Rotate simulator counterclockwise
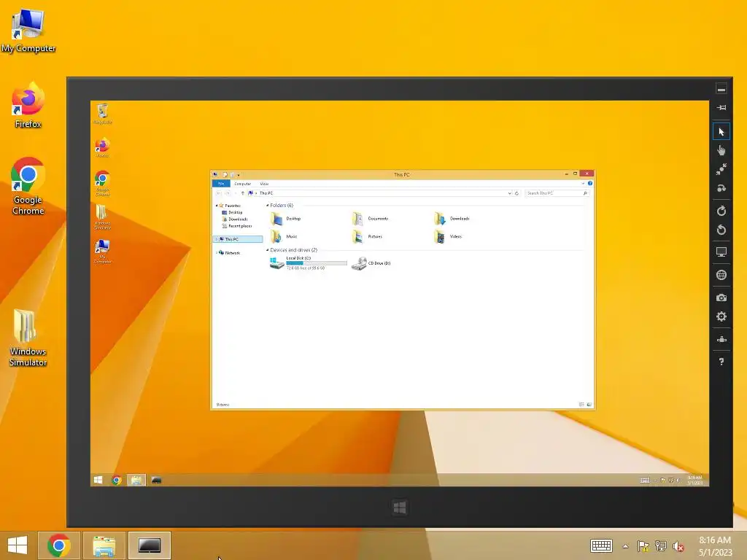This screenshot has height=560, width=747. (x=721, y=230)
